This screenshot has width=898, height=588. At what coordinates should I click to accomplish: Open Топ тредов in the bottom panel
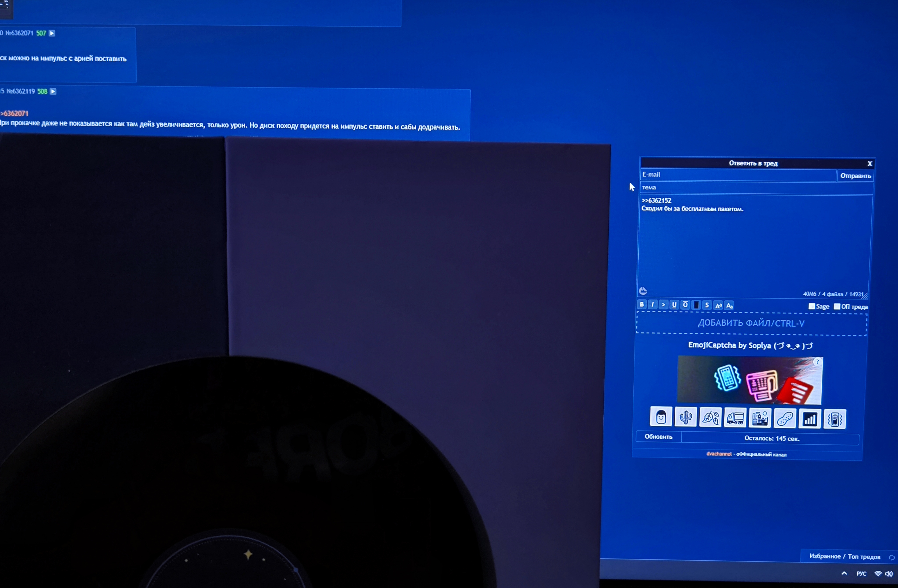(864, 557)
